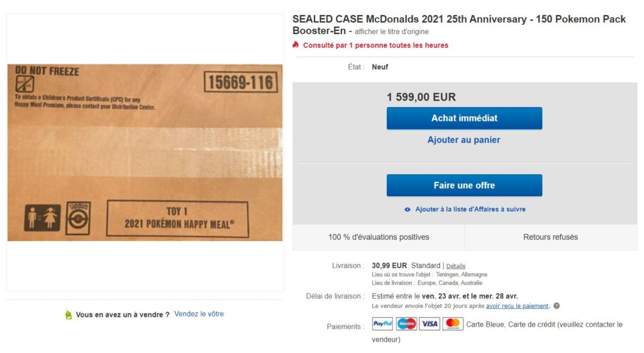Click the Vendez le vôtre link

tap(199, 314)
